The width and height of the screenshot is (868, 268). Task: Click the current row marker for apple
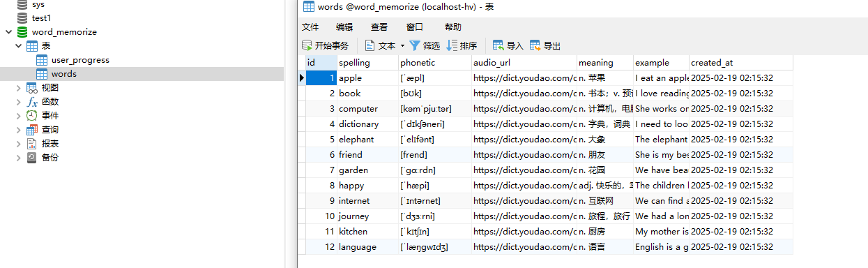tap(302, 78)
